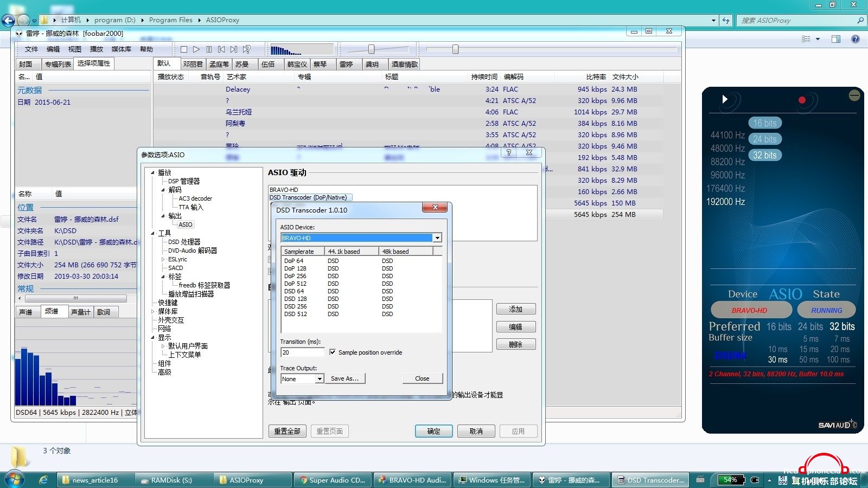868x488 pixels.
Task: Click the 确定 button in preferences
Action: point(434,431)
